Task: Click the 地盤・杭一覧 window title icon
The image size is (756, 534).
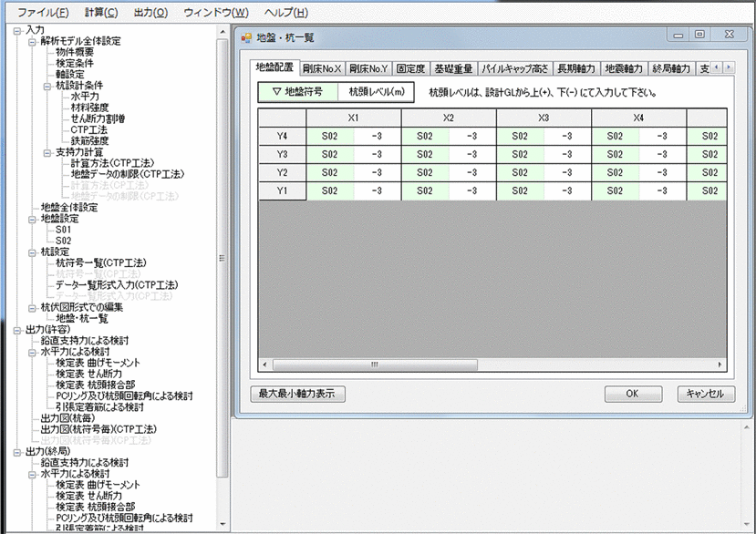Action: 246,37
